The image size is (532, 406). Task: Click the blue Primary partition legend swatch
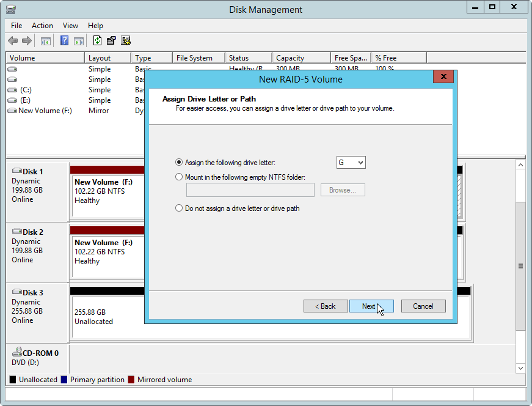(x=64, y=380)
